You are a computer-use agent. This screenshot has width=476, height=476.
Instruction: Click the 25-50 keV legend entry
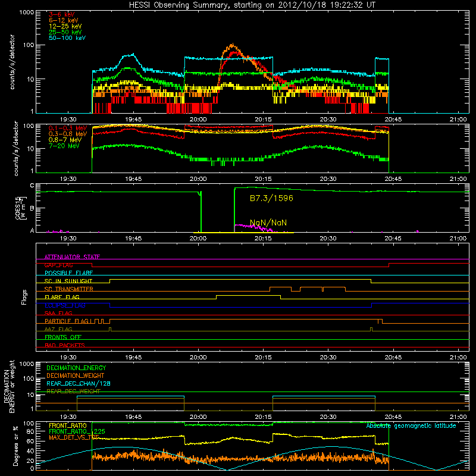tap(65, 32)
